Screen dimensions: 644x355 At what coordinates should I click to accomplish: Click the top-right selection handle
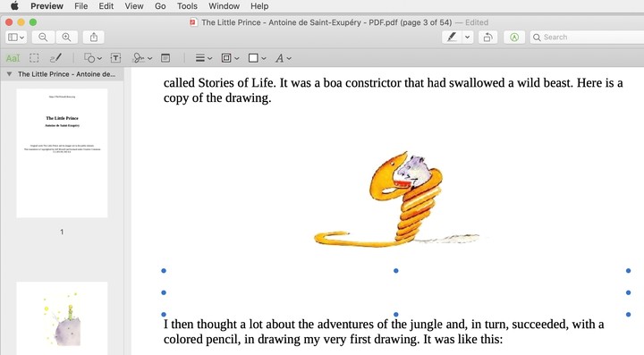[x=629, y=271]
